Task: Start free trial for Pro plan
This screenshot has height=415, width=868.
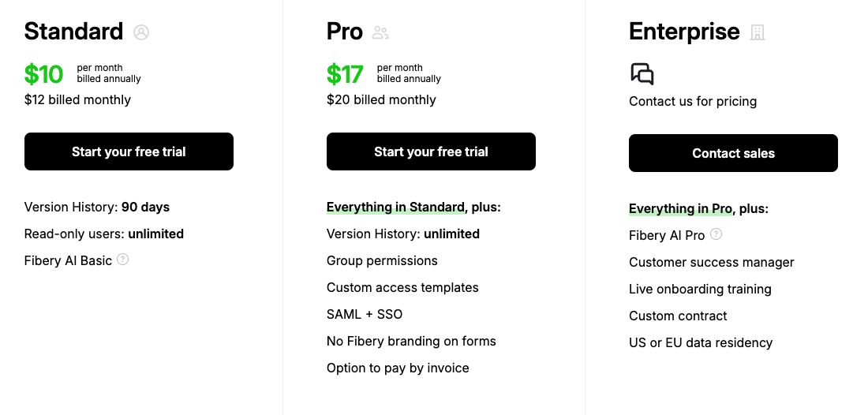Action: [x=431, y=151]
